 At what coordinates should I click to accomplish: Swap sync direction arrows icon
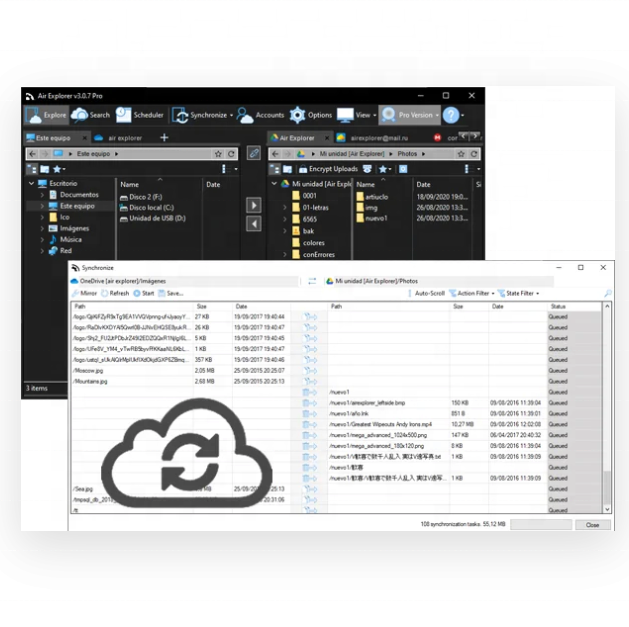pyautogui.click(x=312, y=281)
